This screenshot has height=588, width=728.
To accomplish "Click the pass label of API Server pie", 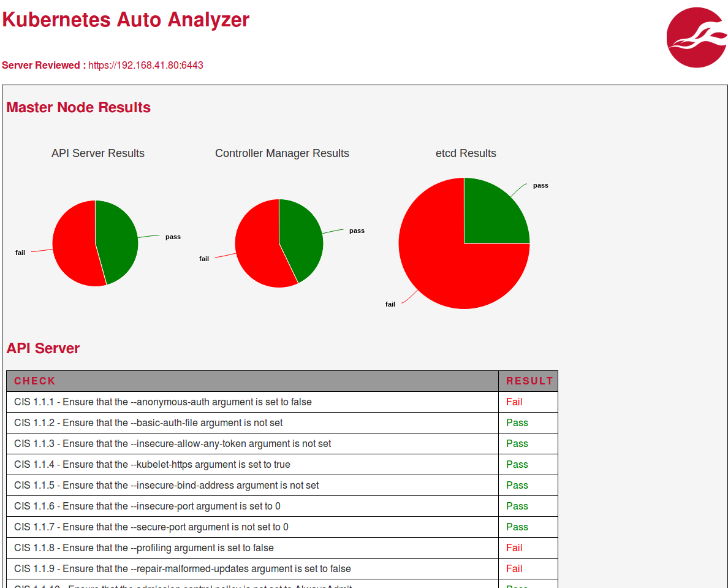I will point(173,237).
